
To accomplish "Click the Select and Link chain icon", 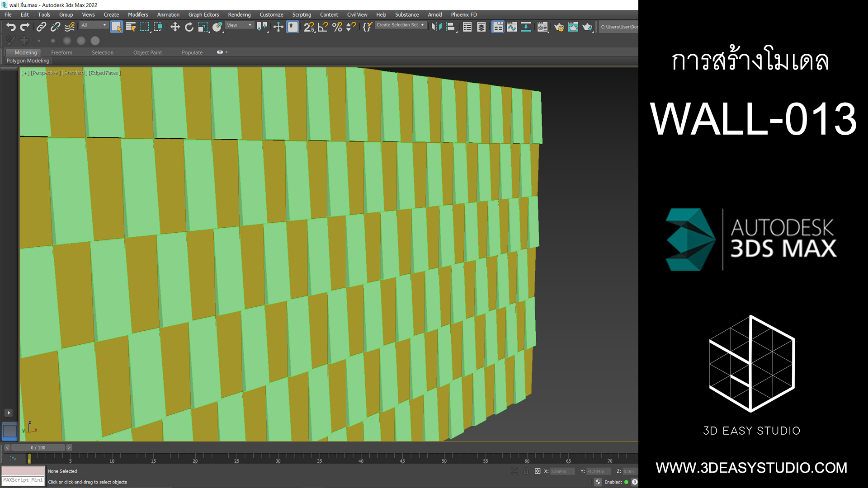I will tap(41, 27).
